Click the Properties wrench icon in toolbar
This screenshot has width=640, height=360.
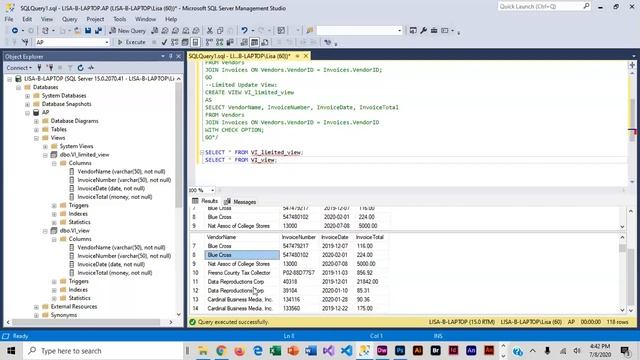pyautogui.click(x=423, y=31)
